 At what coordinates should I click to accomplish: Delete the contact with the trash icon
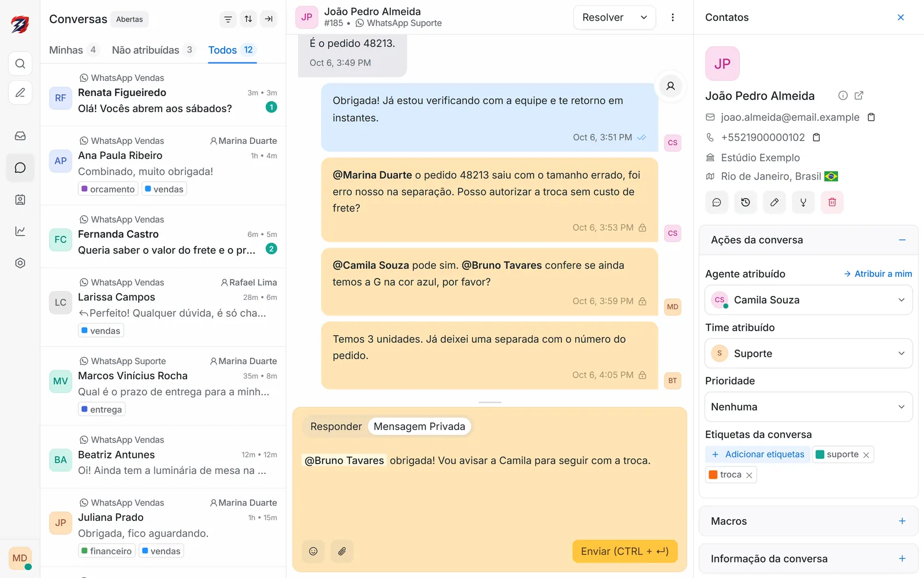[832, 202]
